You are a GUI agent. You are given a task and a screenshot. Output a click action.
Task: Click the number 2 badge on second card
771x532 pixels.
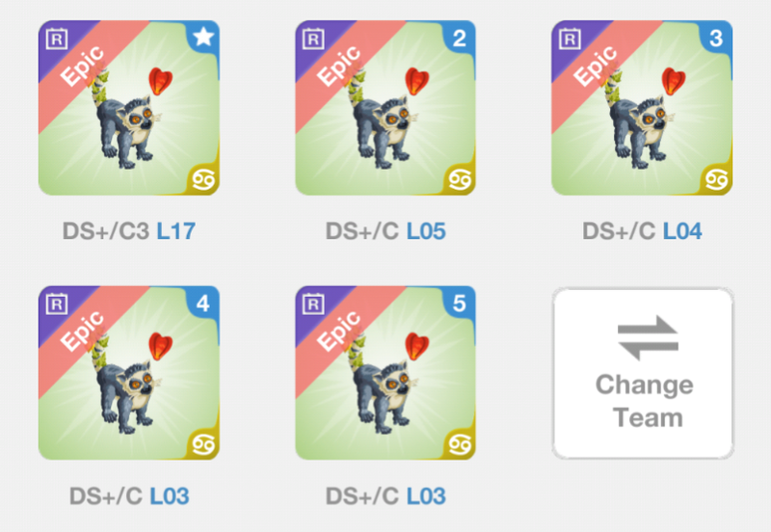[460, 38]
